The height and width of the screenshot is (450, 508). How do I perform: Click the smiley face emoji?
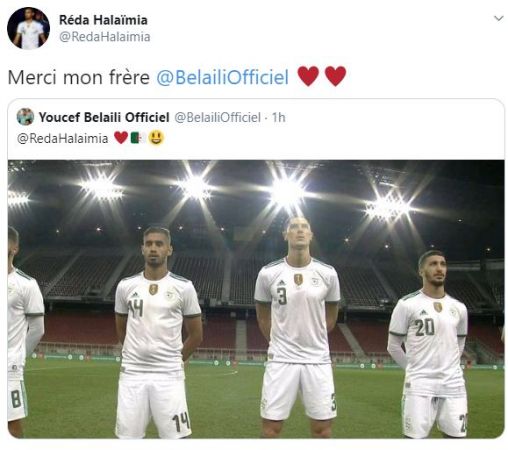[x=156, y=138]
